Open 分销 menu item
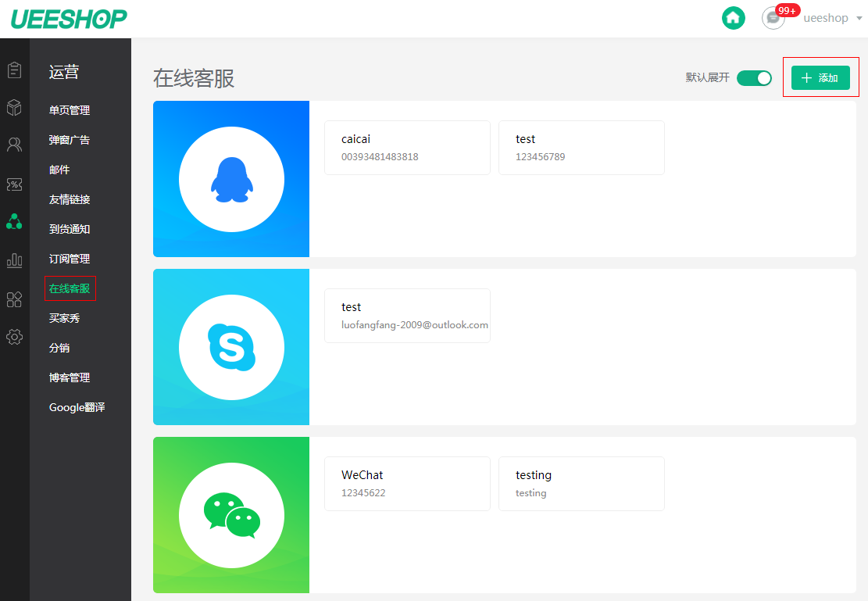868x601 pixels. [59, 348]
